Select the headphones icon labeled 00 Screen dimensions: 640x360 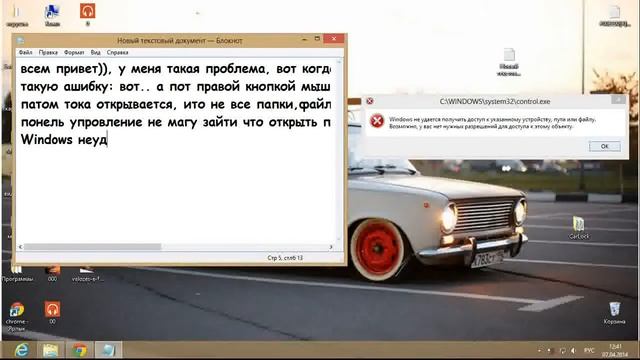[52, 313]
